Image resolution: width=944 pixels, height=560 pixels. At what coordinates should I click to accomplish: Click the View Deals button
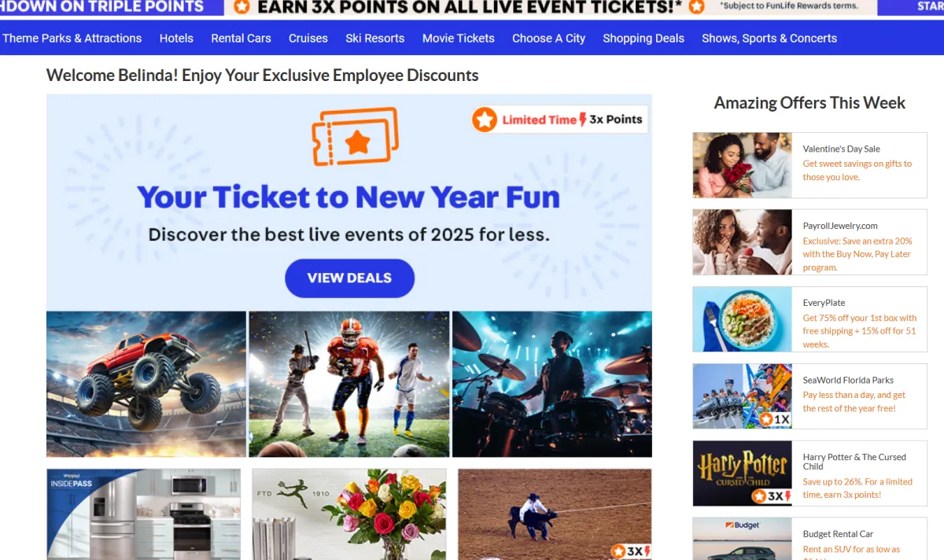point(349,278)
